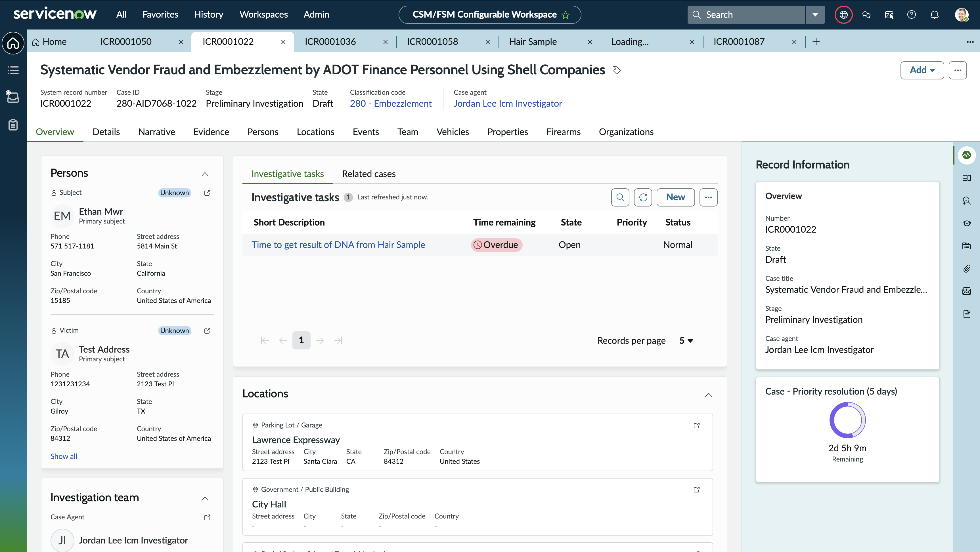This screenshot has width=980, height=552.
Task: Open the inbox icon in left sidebar
Action: (x=13, y=97)
